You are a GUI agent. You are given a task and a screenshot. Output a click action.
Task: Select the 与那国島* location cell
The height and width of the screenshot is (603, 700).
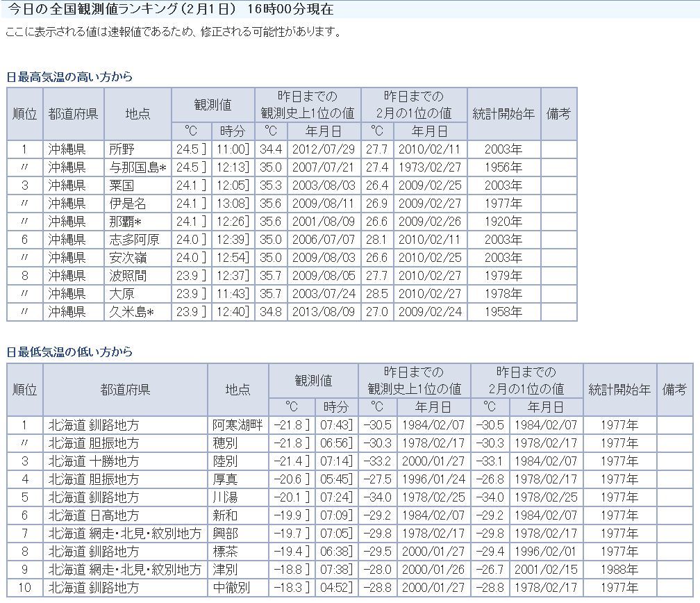[x=137, y=167]
